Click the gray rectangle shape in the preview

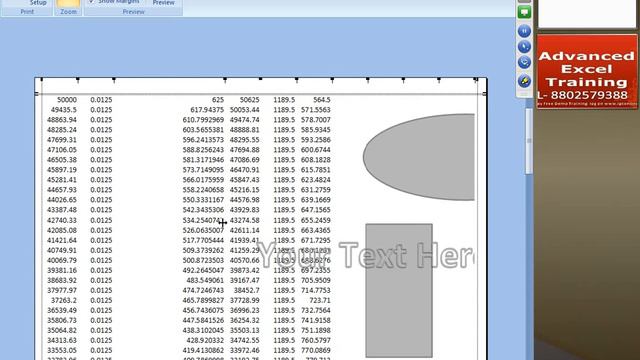(399, 290)
